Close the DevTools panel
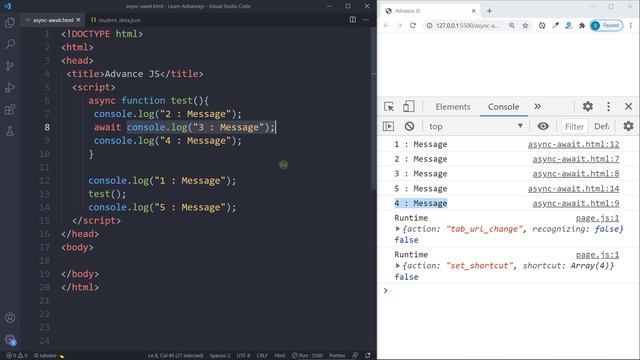 [x=628, y=107]
